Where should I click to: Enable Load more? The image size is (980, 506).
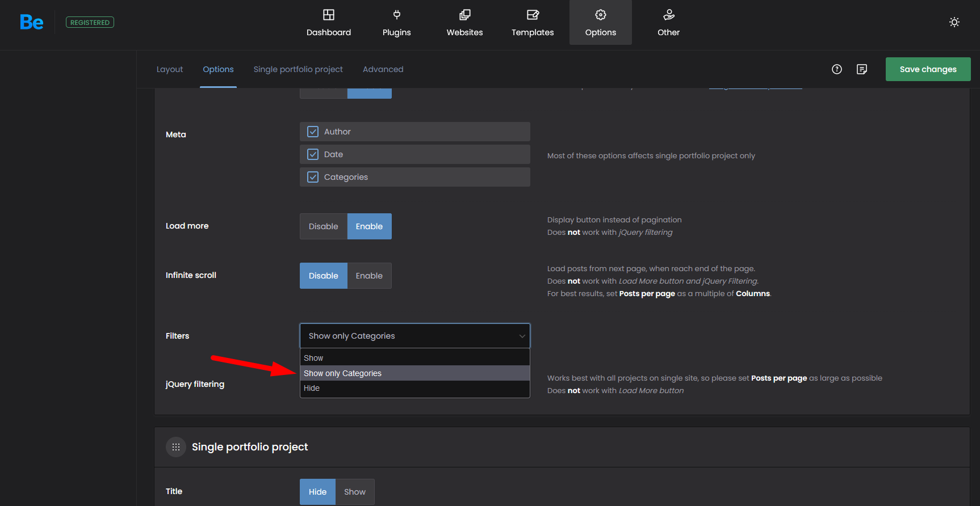(370, 226)
